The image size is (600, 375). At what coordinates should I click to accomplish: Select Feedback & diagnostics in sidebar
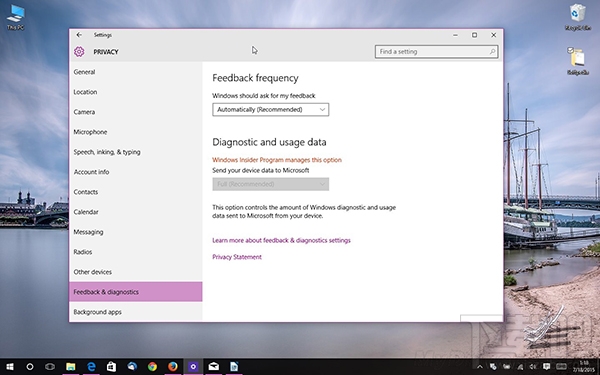pyautogui.click(x=135, y=292)
